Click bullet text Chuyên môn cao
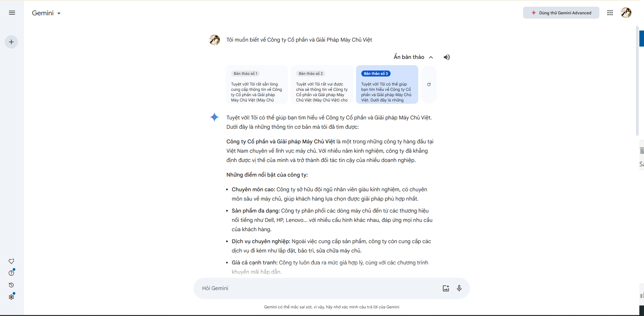Screen dimensions: 644x316 (x=253, y=190)
